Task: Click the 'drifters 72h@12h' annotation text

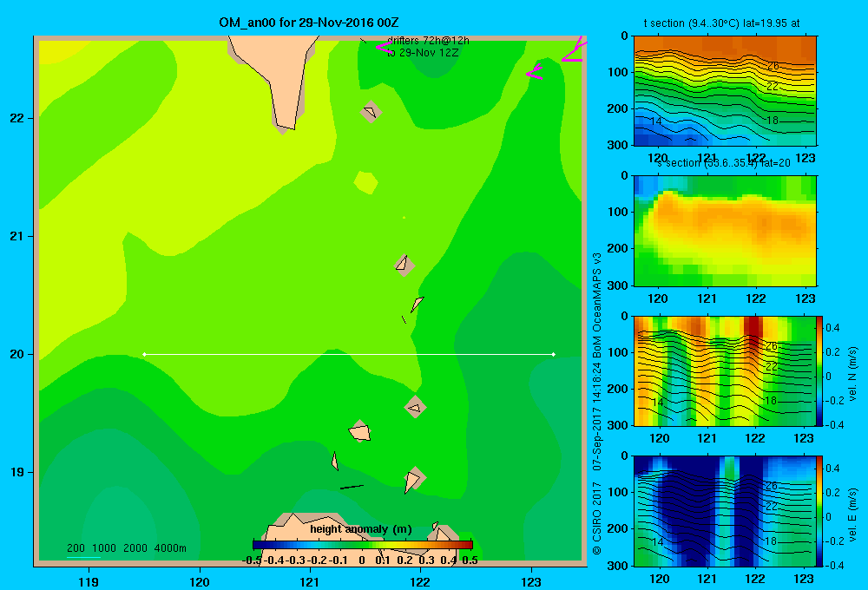Action: click(428, 41)
